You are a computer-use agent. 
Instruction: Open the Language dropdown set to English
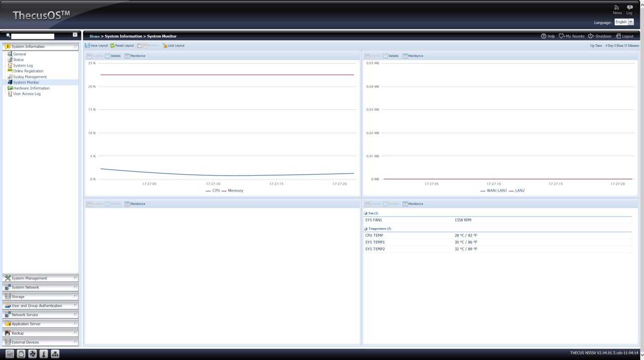coord(624,22)
